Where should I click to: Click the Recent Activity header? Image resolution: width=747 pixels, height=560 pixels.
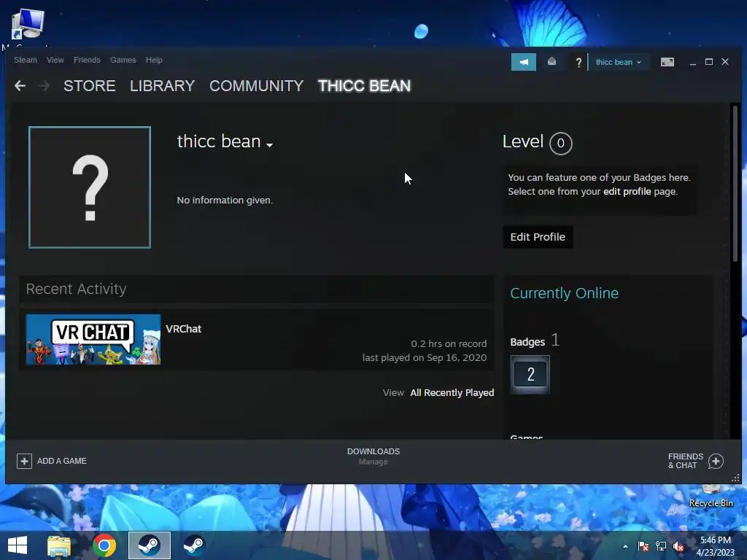tap(76, 289)
